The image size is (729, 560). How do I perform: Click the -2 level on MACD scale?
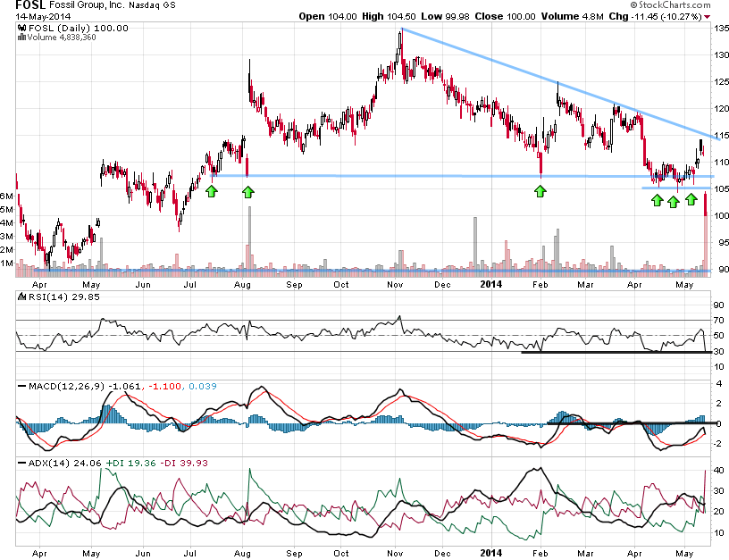click(718, 443)
